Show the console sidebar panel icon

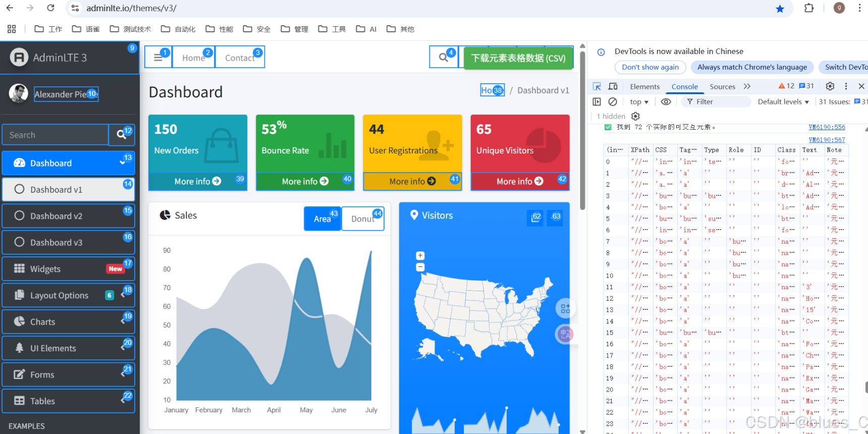[596, 102]
